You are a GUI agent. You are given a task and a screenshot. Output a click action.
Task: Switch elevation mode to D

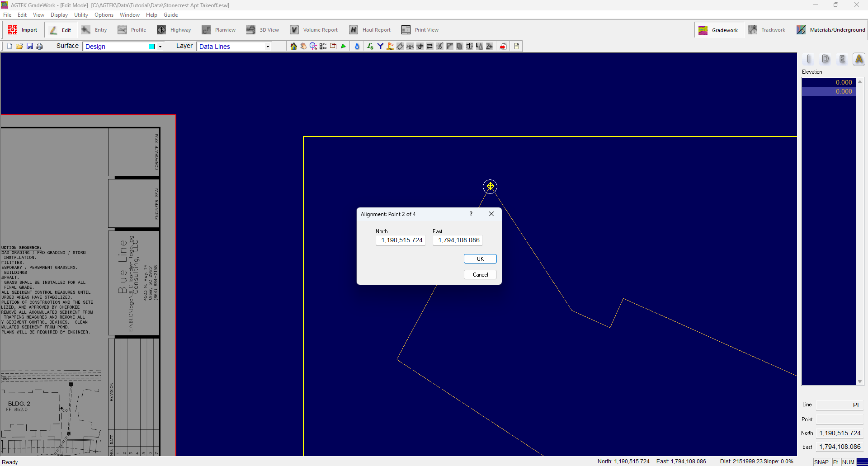826,59
